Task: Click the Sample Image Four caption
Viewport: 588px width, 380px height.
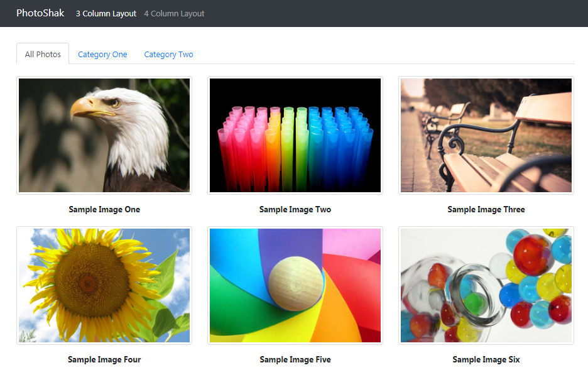Action: tap(104, 360)
